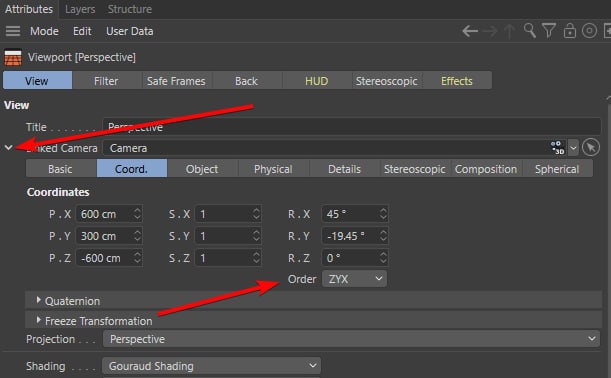The height and width of the screenshot is (378, 611).
Task: Click the 3D camera icon in Linked Camera field
Action: click(558, 148)
